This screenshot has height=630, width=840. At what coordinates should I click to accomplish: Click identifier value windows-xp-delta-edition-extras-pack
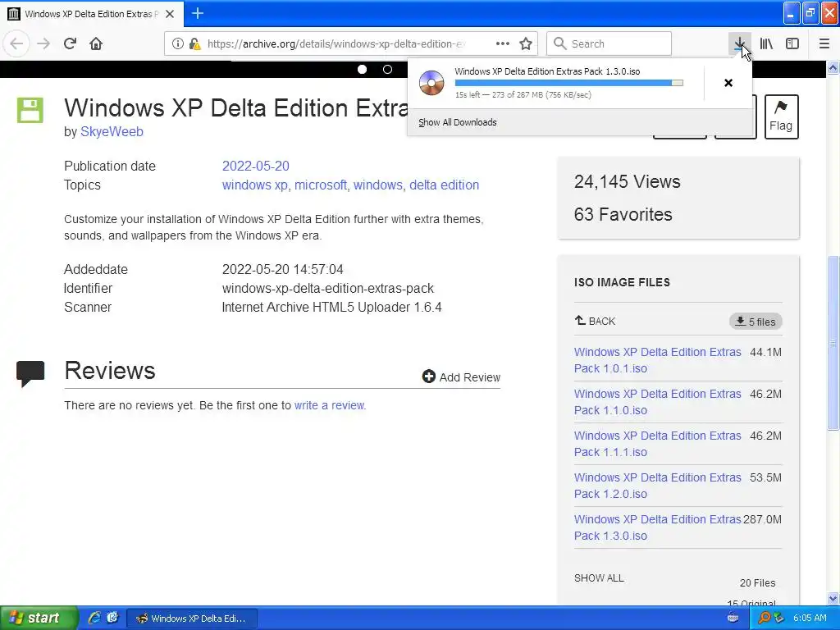pyautogui.click(x=328, y=288)
